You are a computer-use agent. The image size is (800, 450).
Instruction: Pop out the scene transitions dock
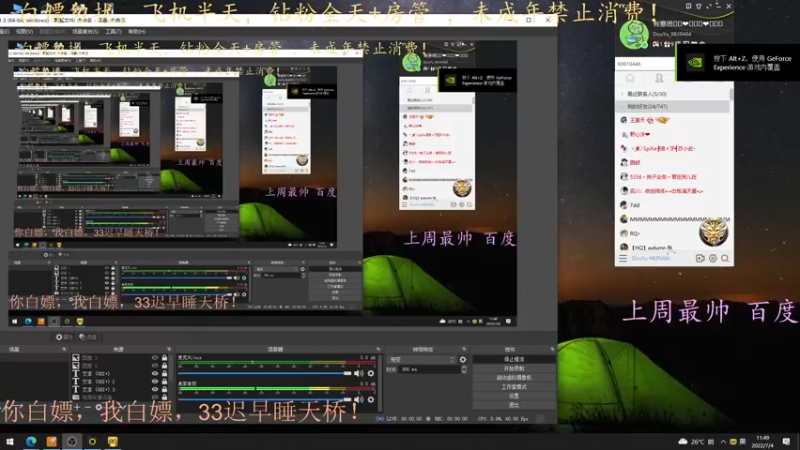[x=464, y=349]
